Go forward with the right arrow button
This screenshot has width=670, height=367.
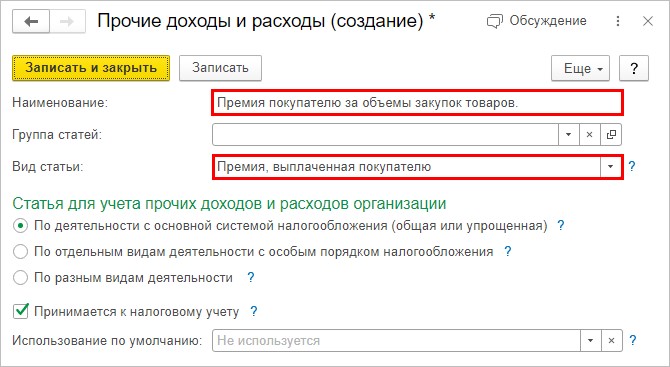68,21
